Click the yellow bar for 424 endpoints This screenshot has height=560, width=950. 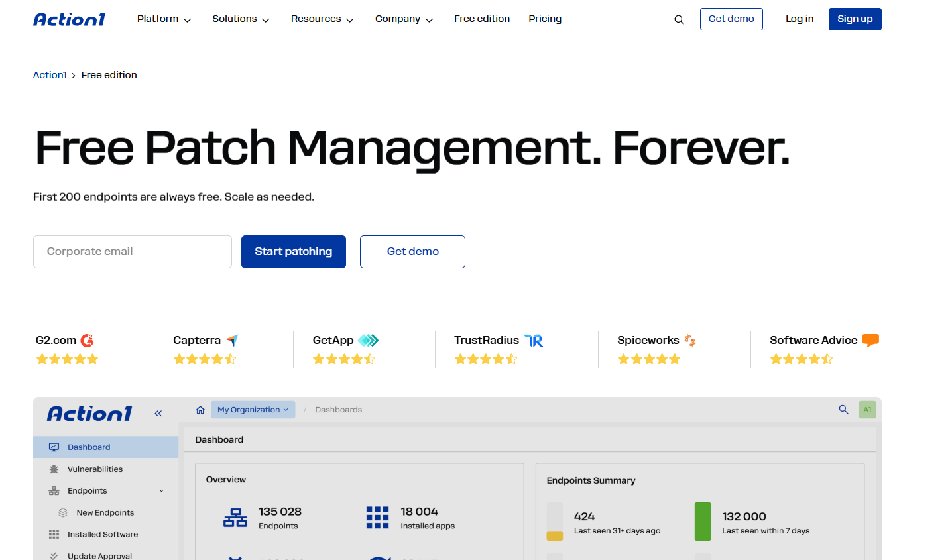[554, 535]
